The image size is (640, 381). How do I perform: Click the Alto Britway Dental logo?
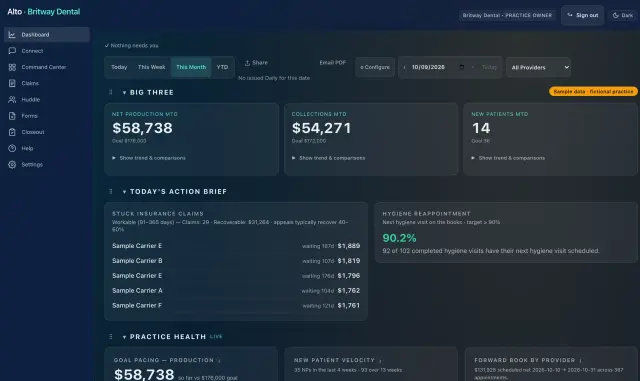44,12
